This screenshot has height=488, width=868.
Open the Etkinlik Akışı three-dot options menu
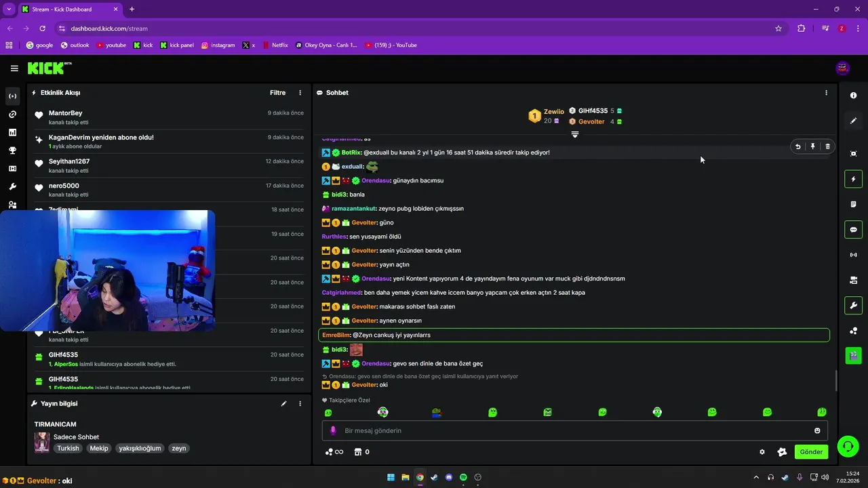(300, 93)
